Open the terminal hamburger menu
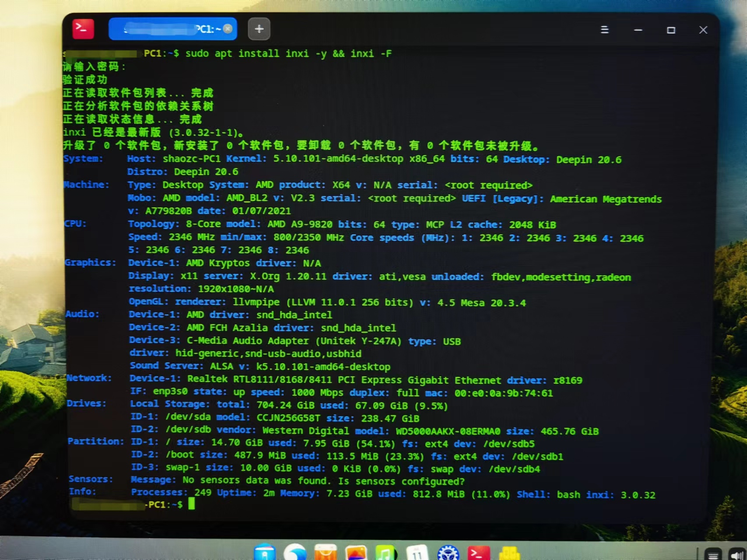 [605, 30]
